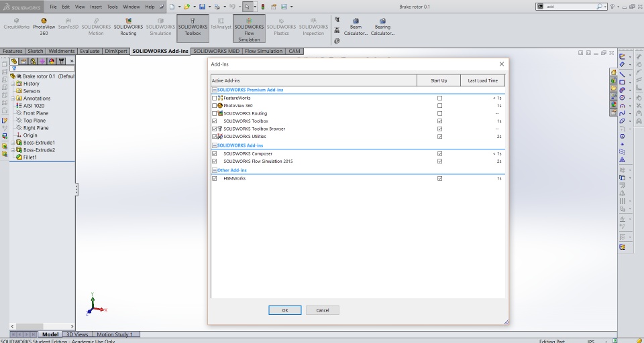Uncheck SOLIDWORKS Composer active add-in checkbox
Viewport: 644px width, 343px height.
(x=215, y=154)
